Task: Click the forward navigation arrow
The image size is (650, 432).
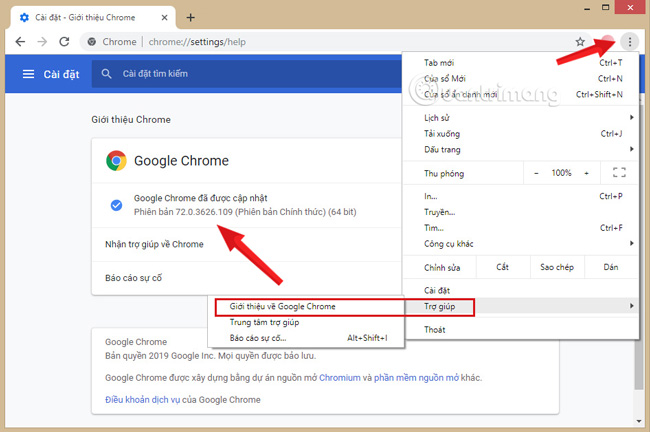Action: 42,41
